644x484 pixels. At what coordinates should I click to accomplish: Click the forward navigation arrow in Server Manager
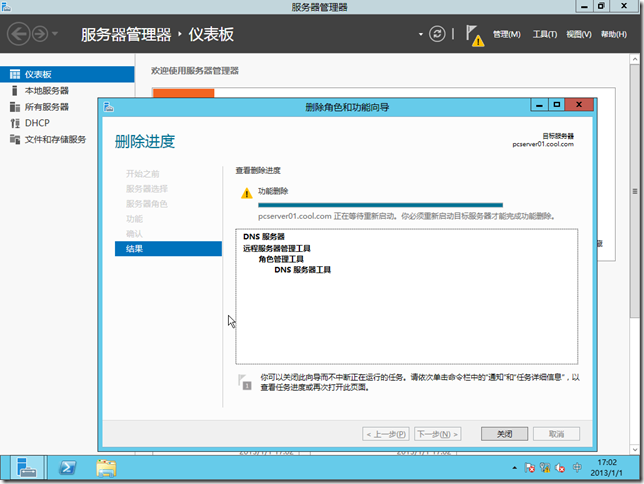tap(40, 34)
